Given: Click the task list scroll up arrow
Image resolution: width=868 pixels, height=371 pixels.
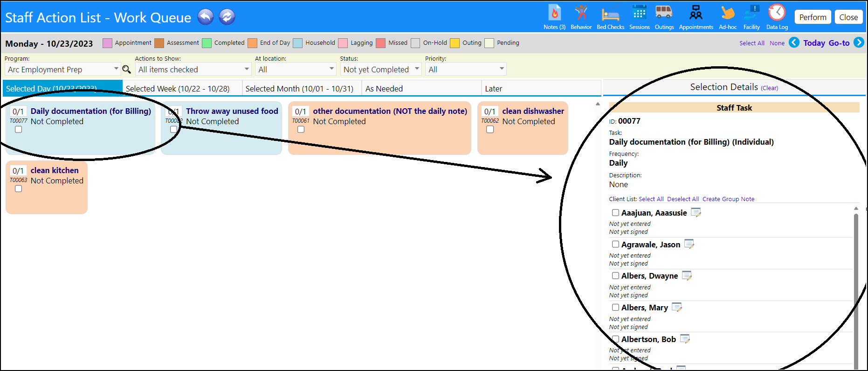Looking at the screenshot, I should point(598,104).
